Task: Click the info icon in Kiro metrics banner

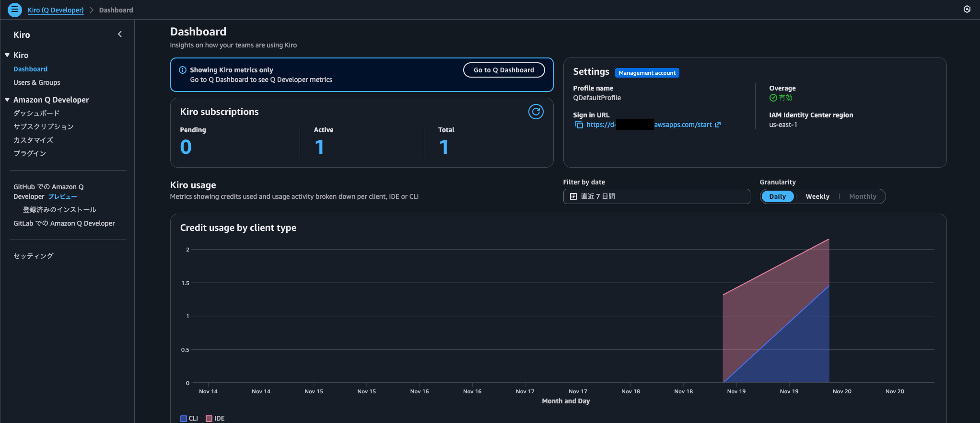Action: click(x=183, y=70)
